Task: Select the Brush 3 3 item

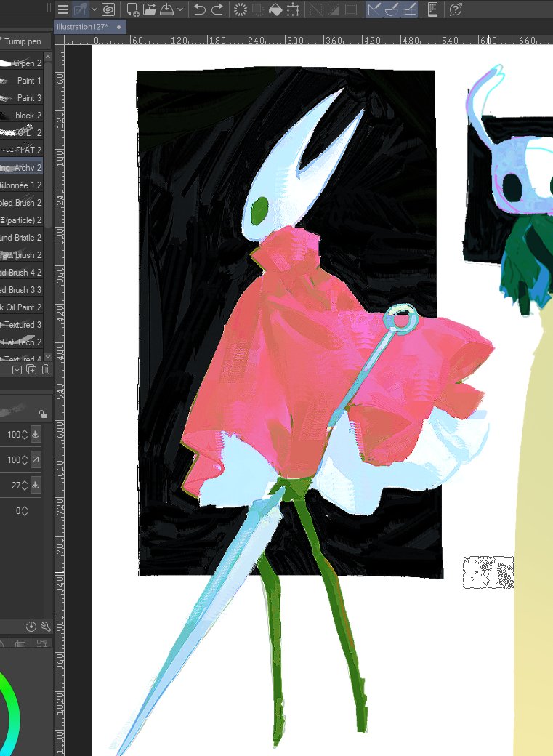Action: 21,290
